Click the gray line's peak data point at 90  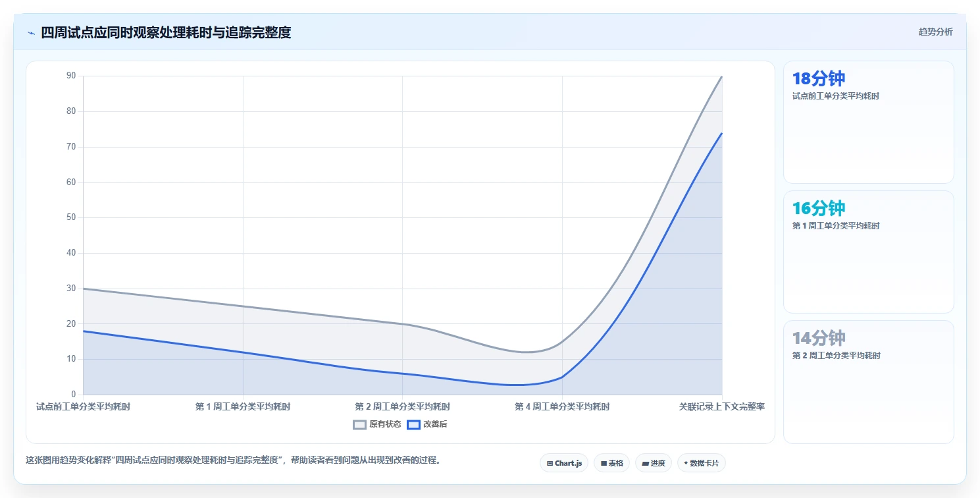722,76
